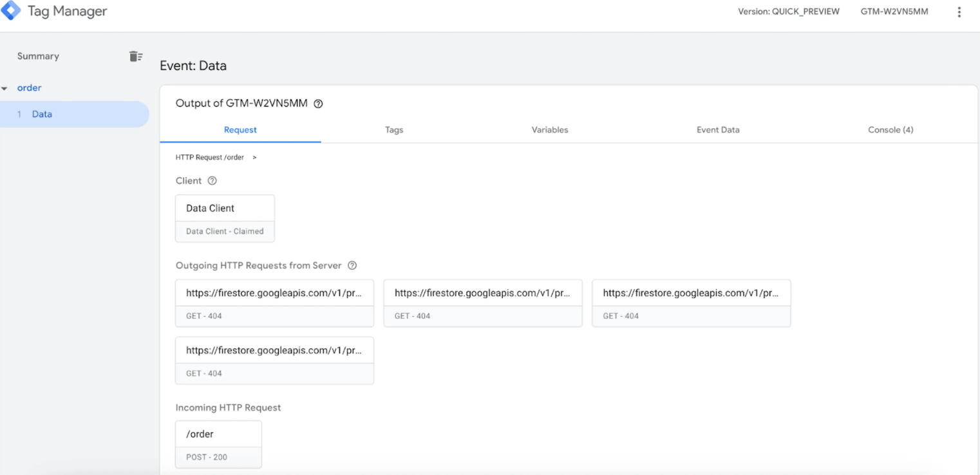The image size is (980, 475).
Task: Open the Data Client card
Action: [x=225, y=219]
